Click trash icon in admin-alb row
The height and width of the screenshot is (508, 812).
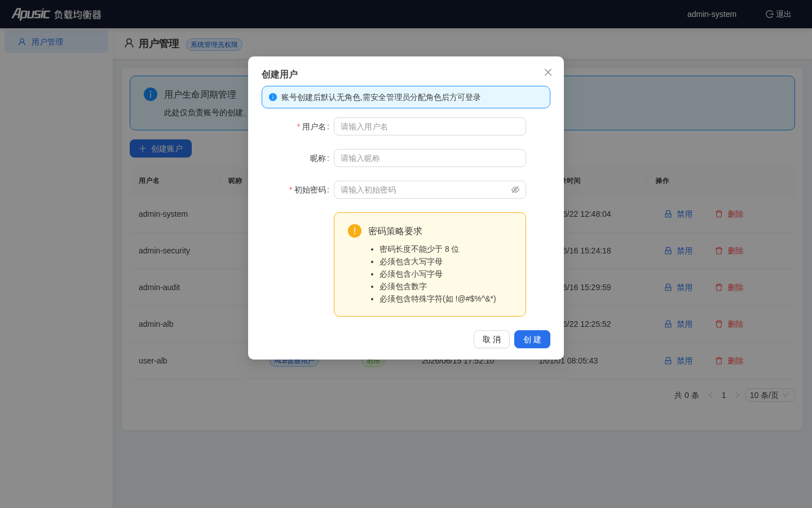719,324
